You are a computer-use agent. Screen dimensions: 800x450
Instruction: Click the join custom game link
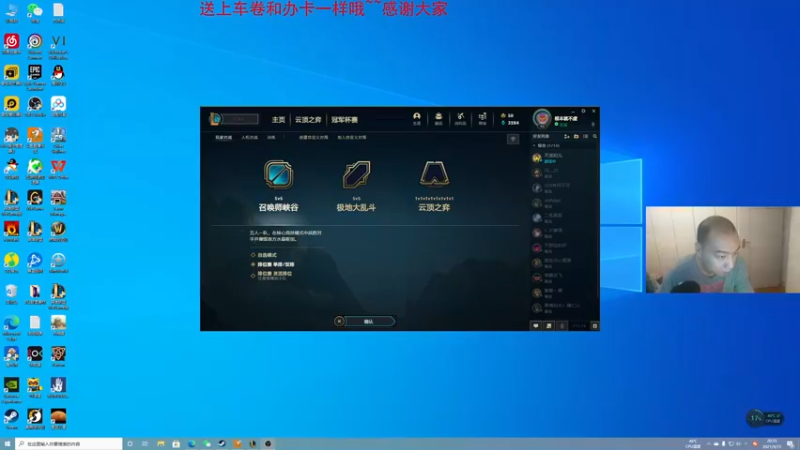(x=352, y=137)
